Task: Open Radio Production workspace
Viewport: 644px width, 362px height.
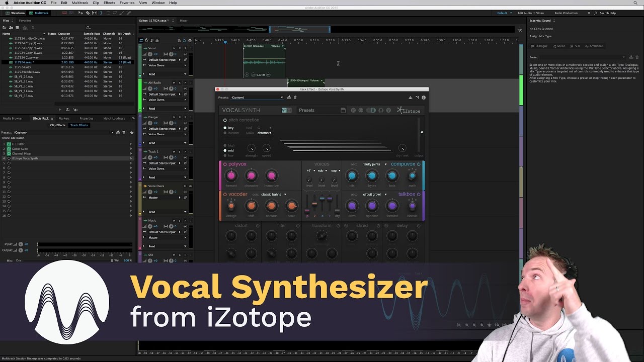Action: tap(566, 13)
